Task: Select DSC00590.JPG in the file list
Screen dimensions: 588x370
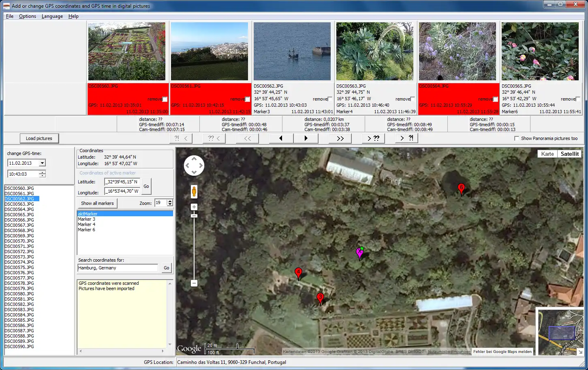Action: (19, 346)
